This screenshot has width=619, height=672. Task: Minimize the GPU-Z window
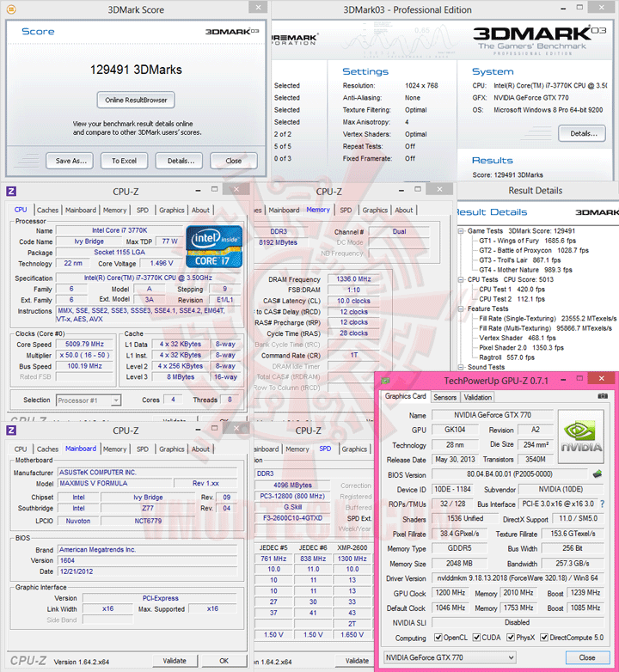563,379
